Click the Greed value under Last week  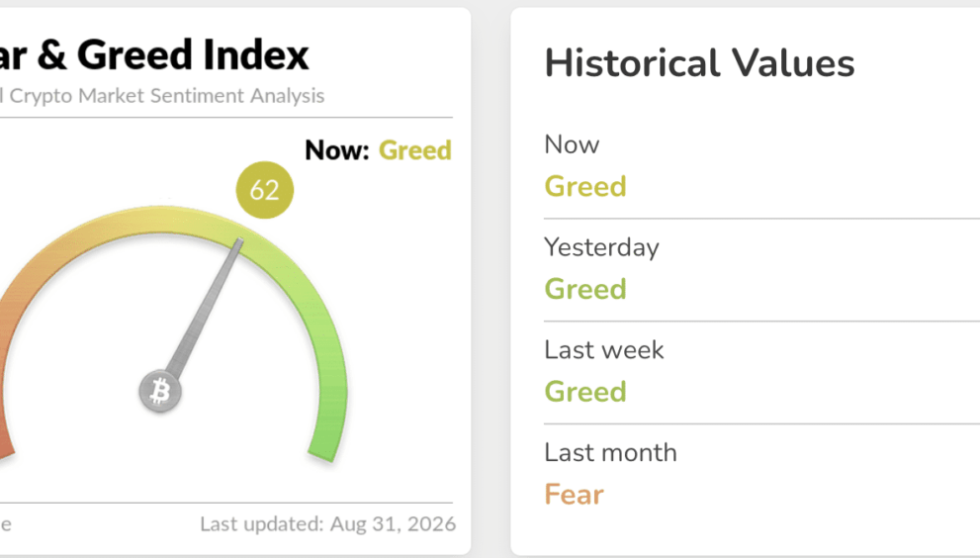click(585, 392)
